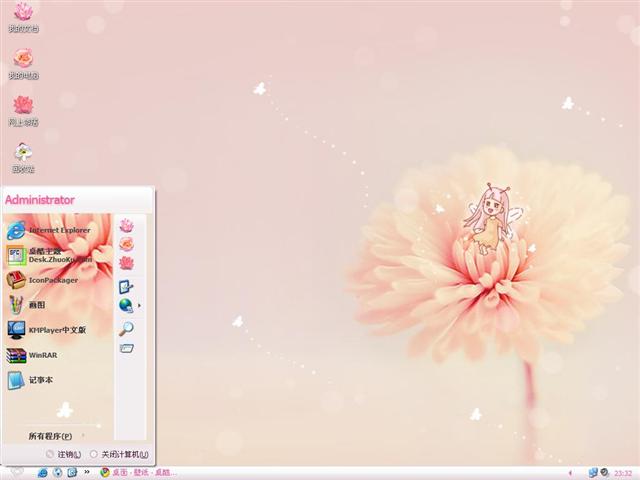640x480 pixels.
Task: Click the rose icon in the Start menu's right column
Action: click(127, 244)
